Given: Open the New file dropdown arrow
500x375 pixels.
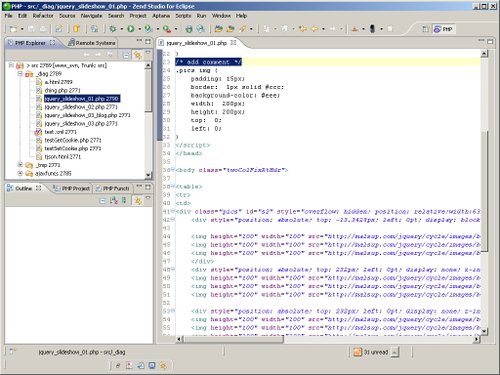Looking at the screenshot, I should pos(22,29).
